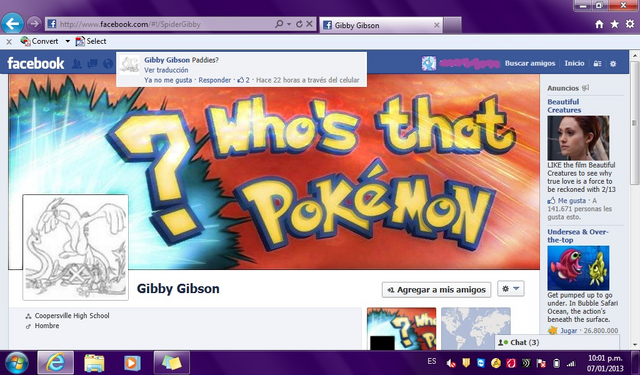Open the taskbar clock showing 10:01 p.m.

[x=605, y=363]
